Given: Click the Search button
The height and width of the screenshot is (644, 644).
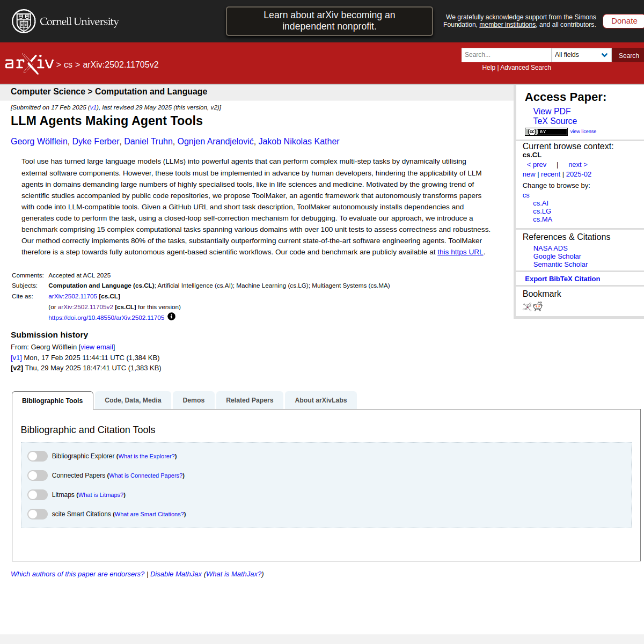Looking at the screenshot, I should [x=628, y=55].
